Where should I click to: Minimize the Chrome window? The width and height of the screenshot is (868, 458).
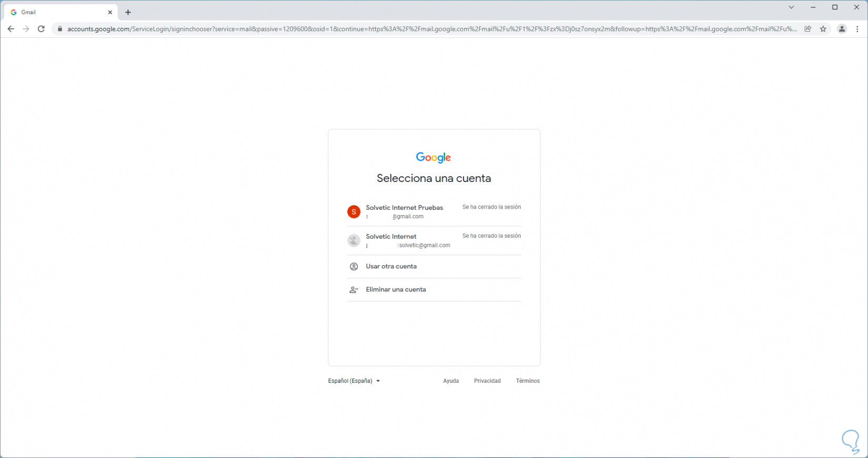(813, 7)
